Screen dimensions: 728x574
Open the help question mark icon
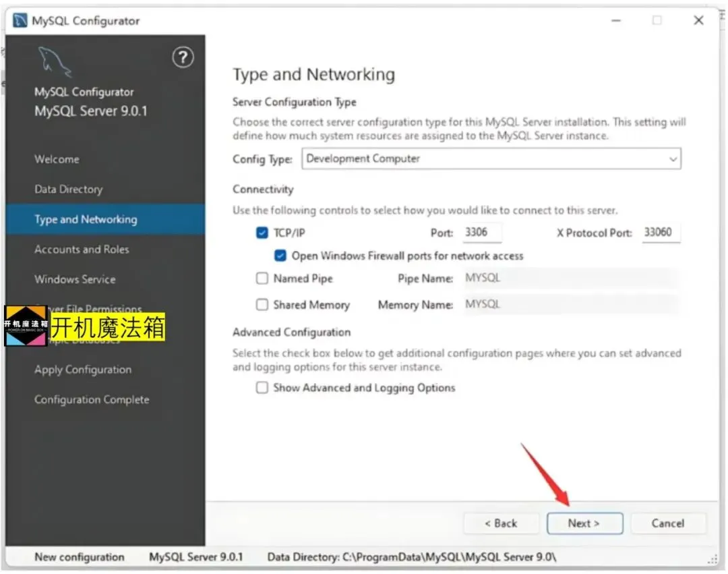(183, 57)
